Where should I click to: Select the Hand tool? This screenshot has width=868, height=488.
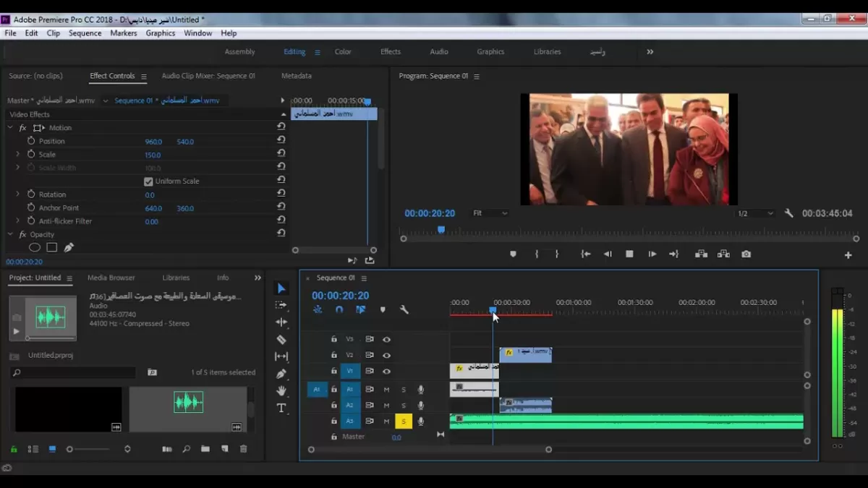point(281,390)
